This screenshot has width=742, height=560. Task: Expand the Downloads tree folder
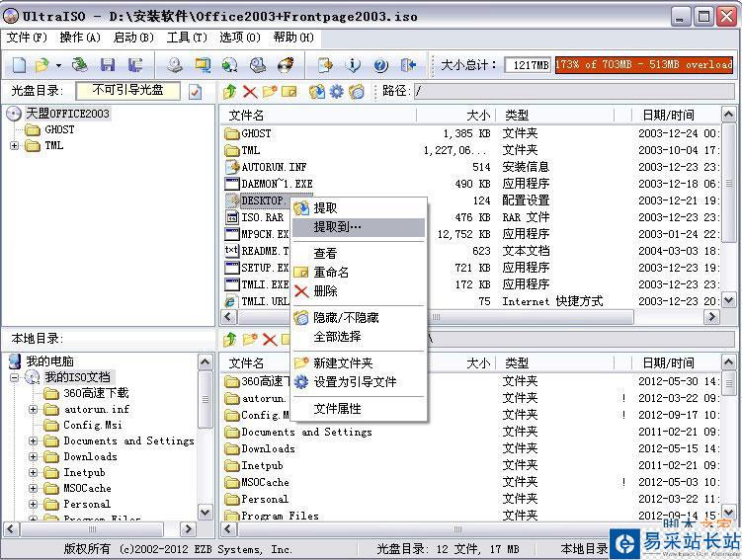(34, 456)
